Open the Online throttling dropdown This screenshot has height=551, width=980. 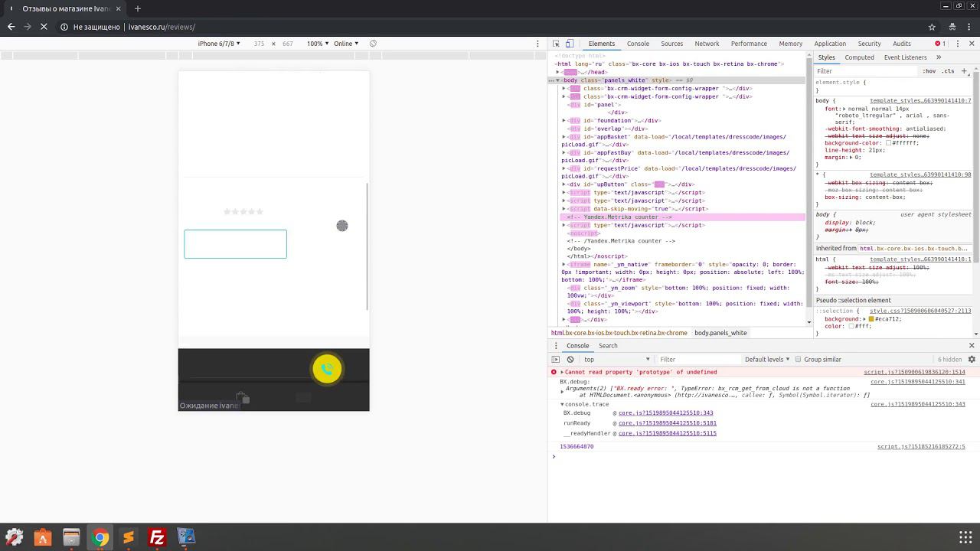click(x=346, y=44)
